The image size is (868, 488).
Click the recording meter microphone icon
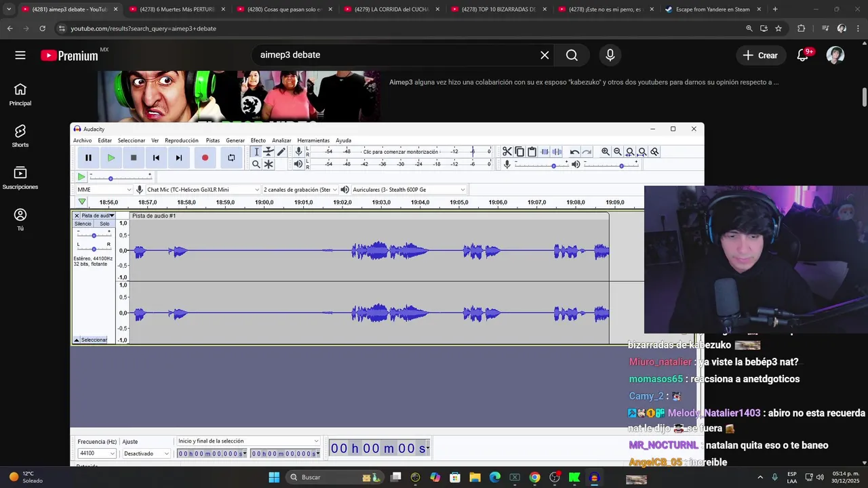coord(298,152)
